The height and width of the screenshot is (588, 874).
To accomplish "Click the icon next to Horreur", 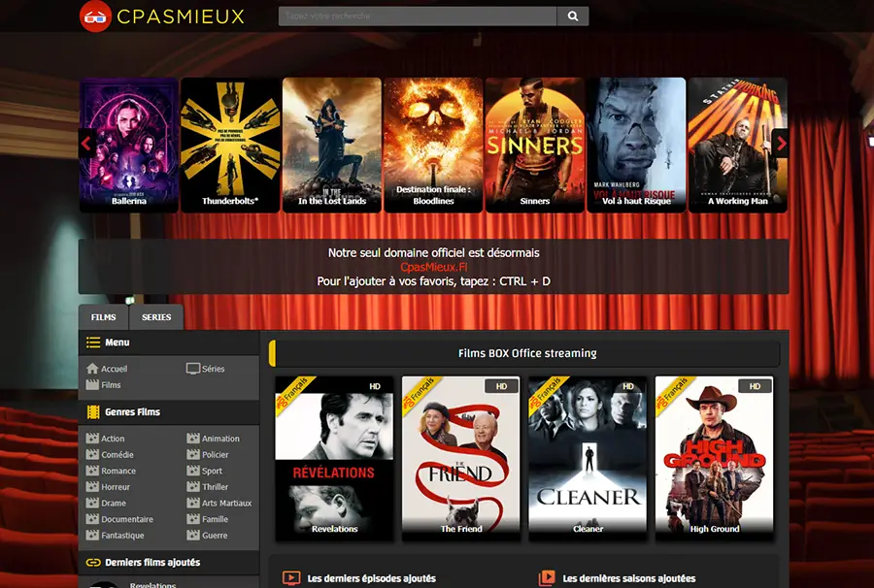I will pos(92,487).
